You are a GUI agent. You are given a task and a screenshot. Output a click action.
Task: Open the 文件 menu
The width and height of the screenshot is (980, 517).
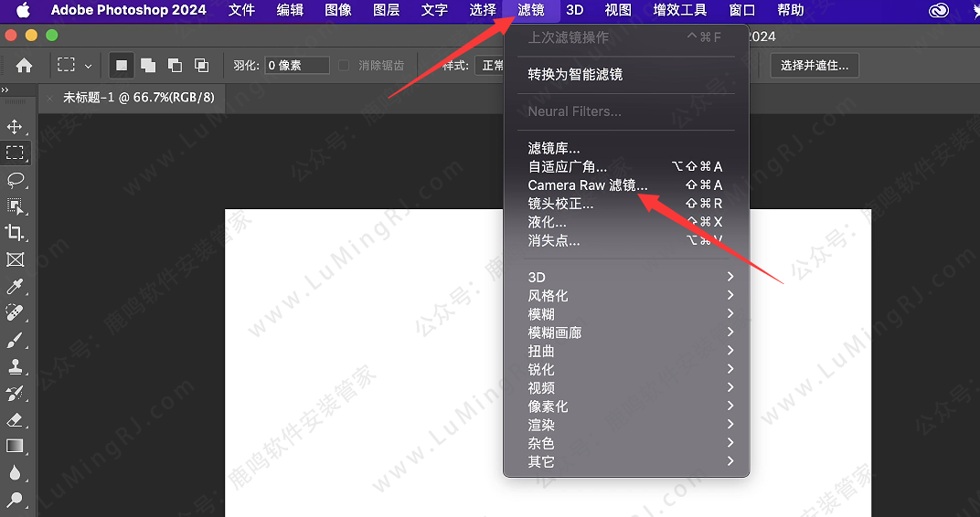point(241,10)
